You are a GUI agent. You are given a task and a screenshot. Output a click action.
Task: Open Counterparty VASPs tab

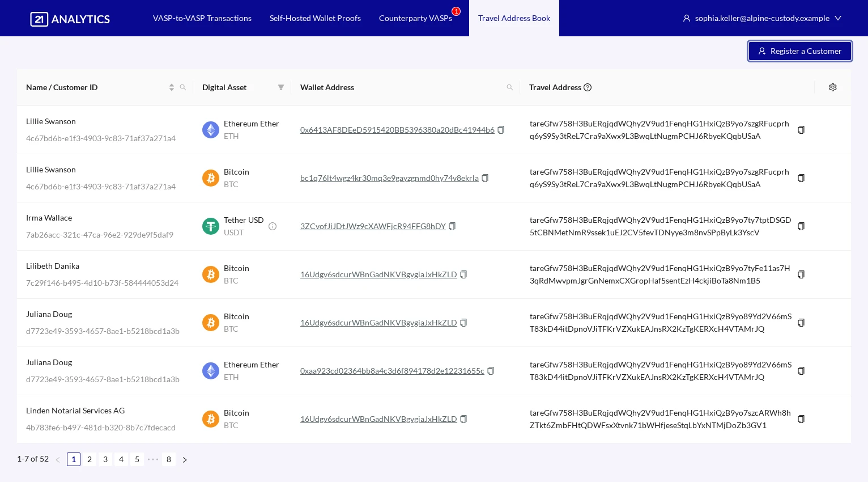[x=415, y=18]
